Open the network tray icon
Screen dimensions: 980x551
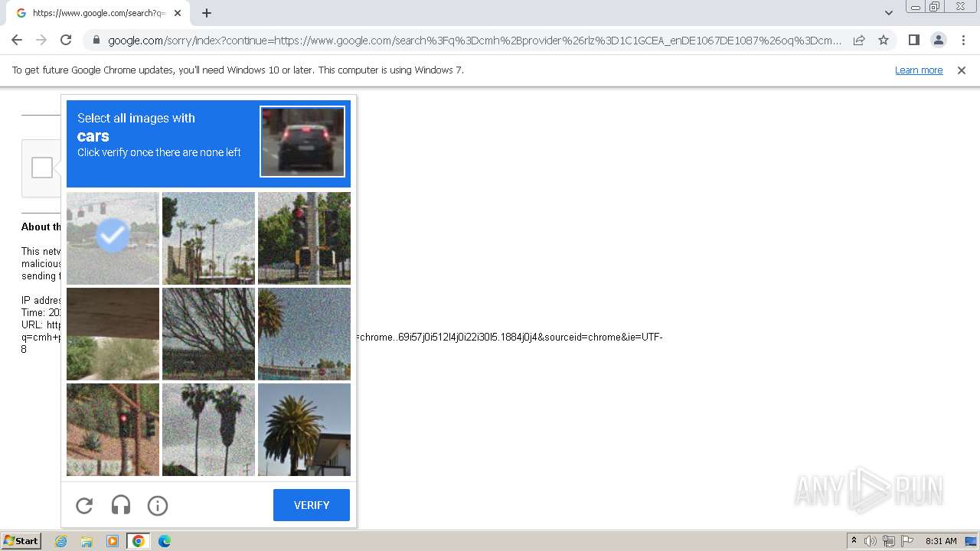pyautogui.click(x=889, y=541)
